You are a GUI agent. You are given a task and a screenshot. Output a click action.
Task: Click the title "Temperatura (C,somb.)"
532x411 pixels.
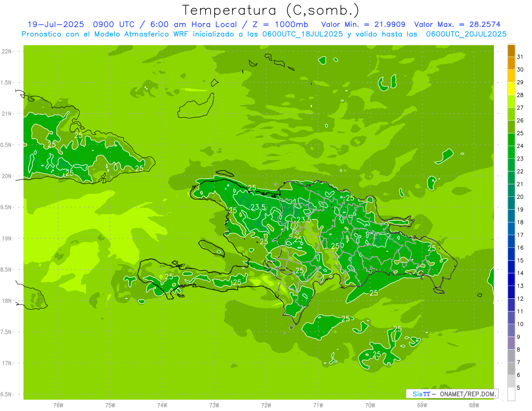pyautogui.click(x=270, y=10)
